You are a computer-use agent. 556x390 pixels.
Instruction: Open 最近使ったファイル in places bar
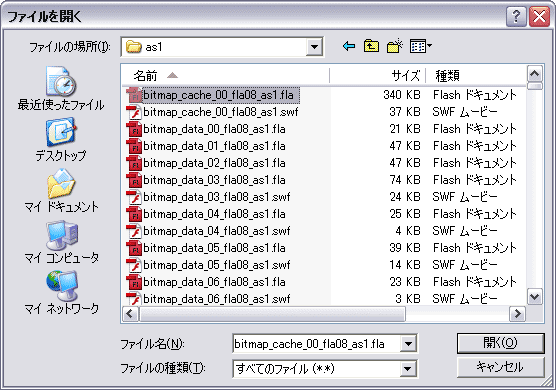point(61,89)
